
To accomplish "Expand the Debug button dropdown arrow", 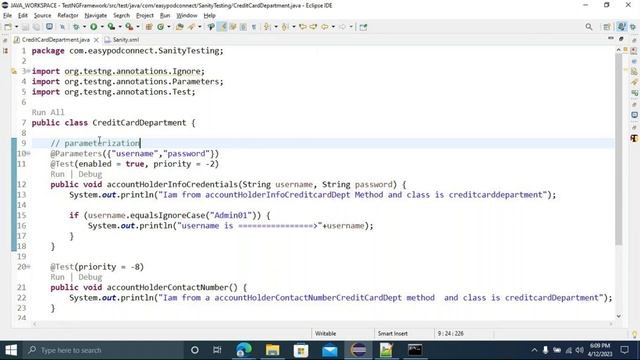I will [84, 27].
